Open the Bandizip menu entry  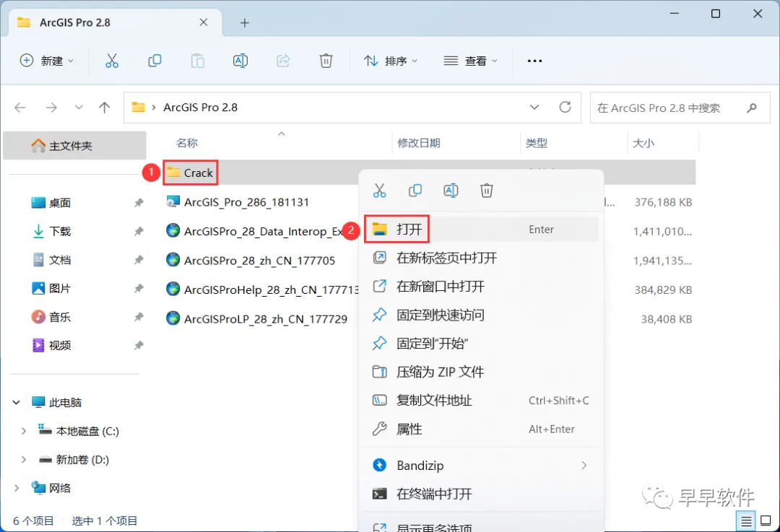click(x=481, y=466)
